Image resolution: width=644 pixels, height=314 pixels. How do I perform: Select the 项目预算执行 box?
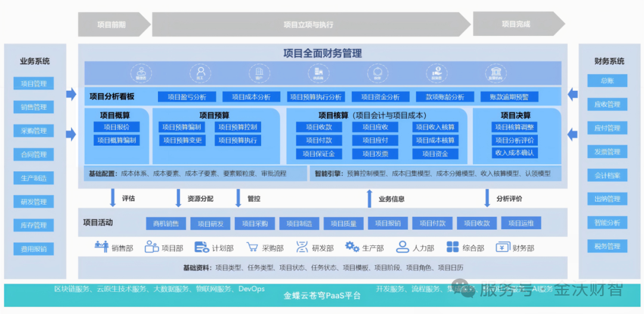click(x=238, y=140)
